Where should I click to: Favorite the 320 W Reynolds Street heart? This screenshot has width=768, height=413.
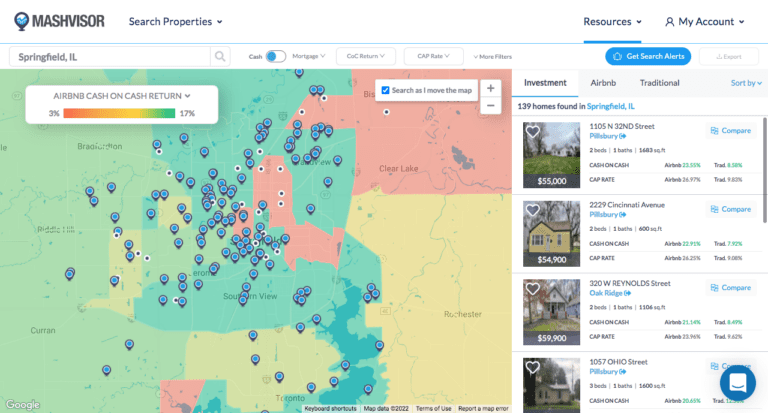(x=533, y=288)
